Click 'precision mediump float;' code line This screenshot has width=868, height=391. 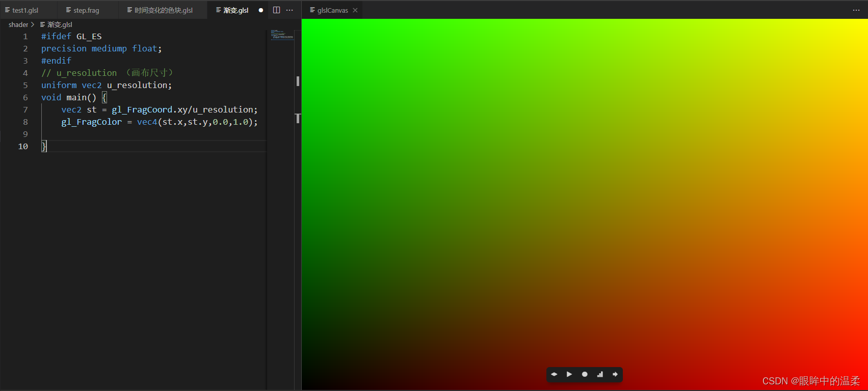pyautogui.click(x=101, y=49)
